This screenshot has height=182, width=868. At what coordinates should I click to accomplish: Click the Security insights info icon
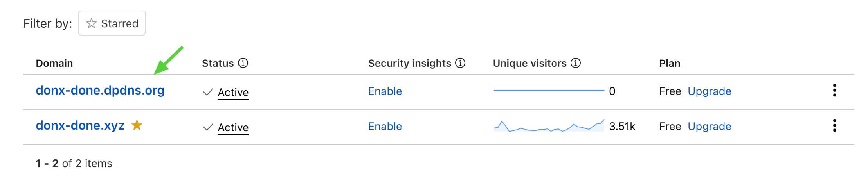point(460,63)
